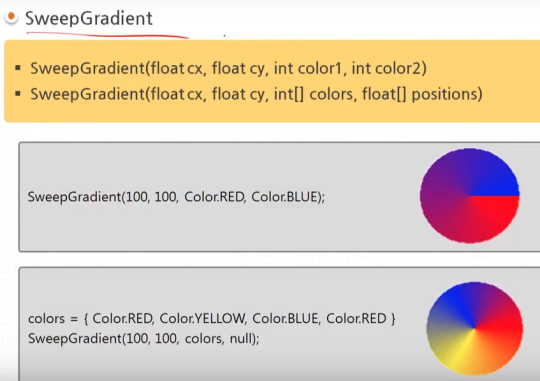This screenshot has width=540, height=381.
Task: Click the red wedge of first circle
Action: pos(496,210)
